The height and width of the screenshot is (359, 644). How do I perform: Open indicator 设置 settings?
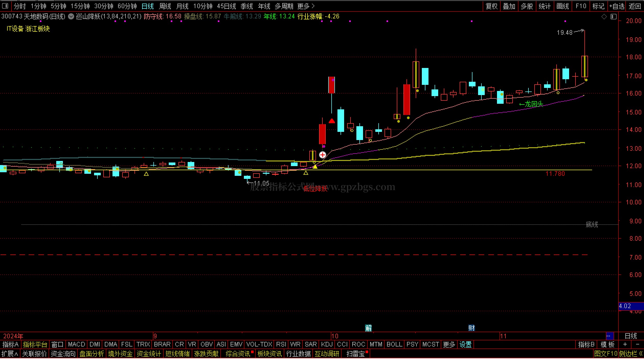tap(466, 344)
